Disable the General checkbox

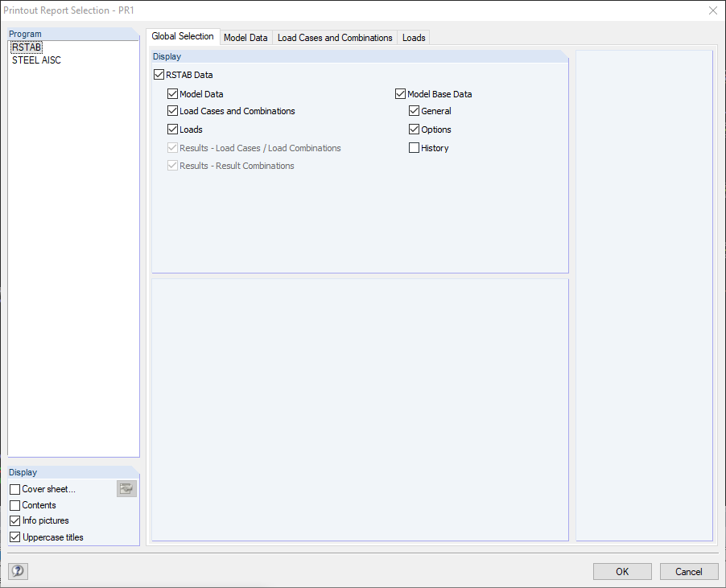(x=413, y=111)
